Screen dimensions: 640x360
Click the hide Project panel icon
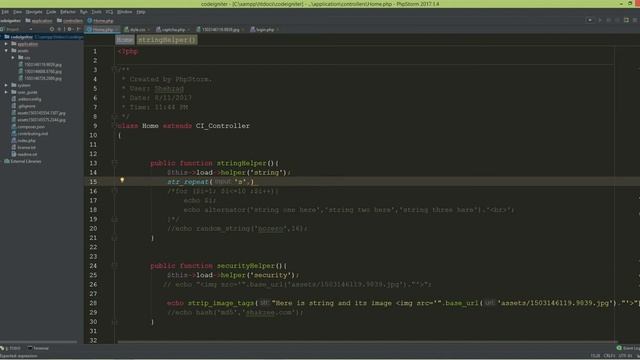tap(79, 29)
